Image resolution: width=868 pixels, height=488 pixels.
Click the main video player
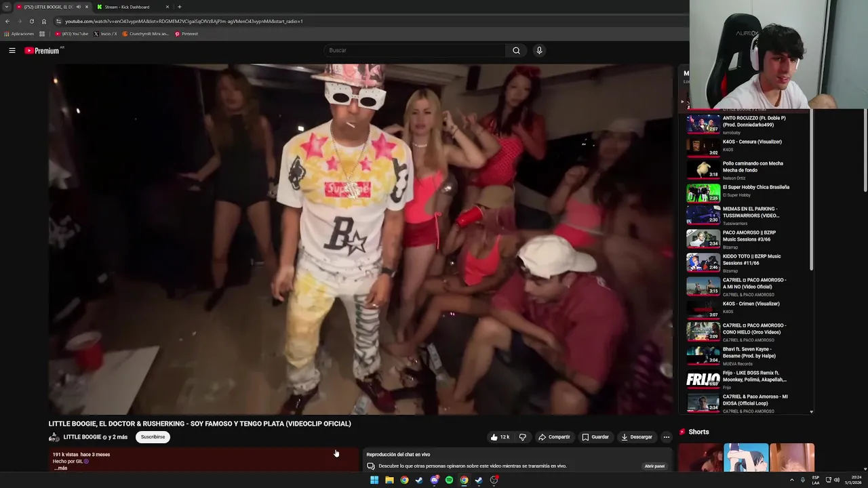click(x=360, y=239)
